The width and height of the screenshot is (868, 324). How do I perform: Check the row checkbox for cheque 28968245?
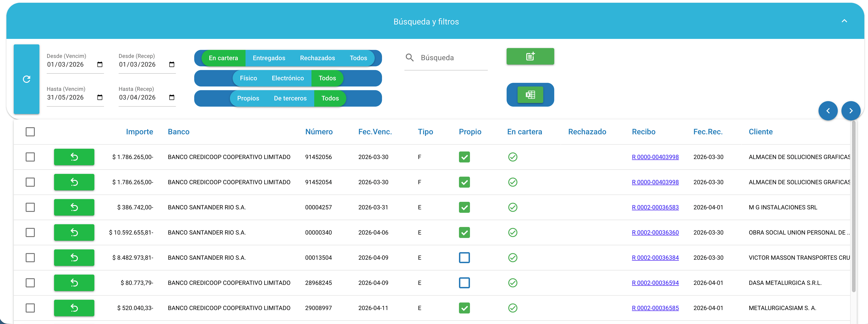30,283
